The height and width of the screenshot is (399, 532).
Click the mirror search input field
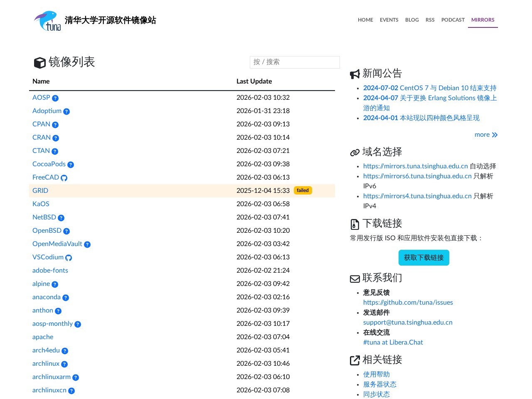click(x=295, y=62)
